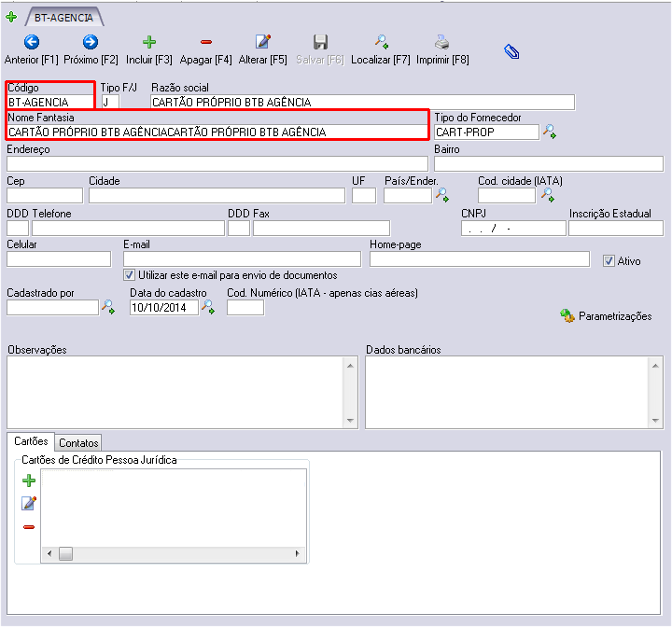Add a credit card with green plus
Screen dimensions: 672x627
29,481
